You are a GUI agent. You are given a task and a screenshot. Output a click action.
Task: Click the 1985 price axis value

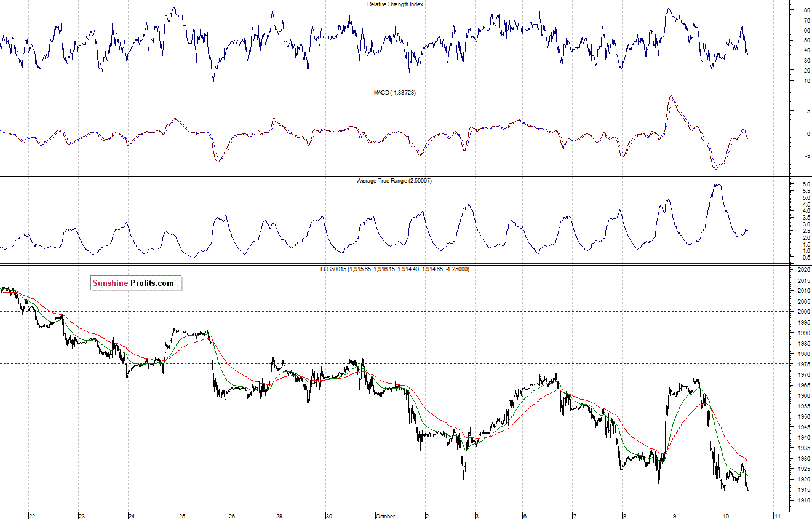pyautogui.click(x=803, y=343)
